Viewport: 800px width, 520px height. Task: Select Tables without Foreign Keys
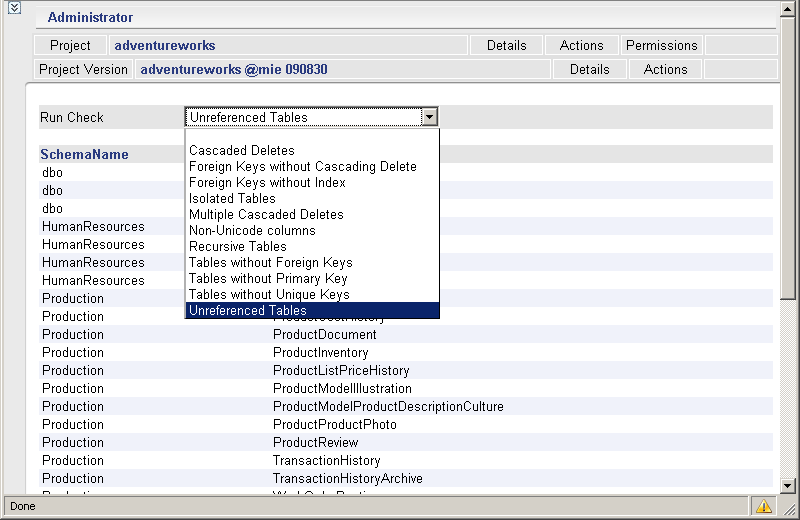tap(270, 262)
